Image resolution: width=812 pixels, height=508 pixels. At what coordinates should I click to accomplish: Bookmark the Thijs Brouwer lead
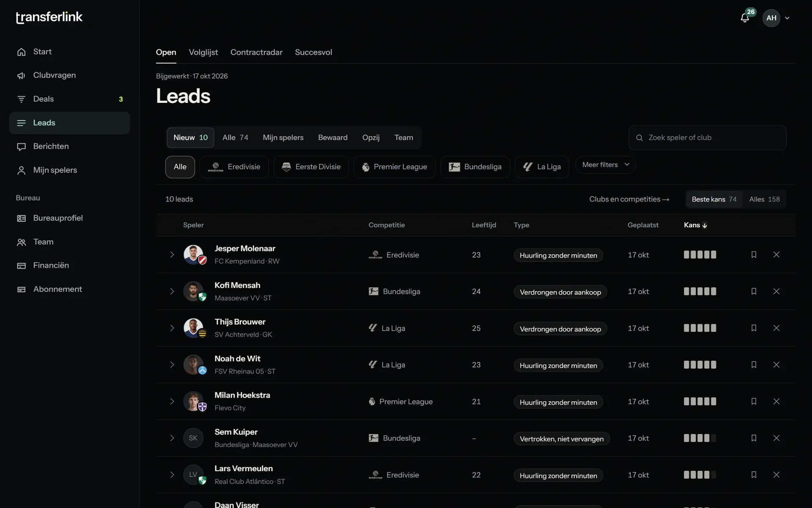pos(754,328)
